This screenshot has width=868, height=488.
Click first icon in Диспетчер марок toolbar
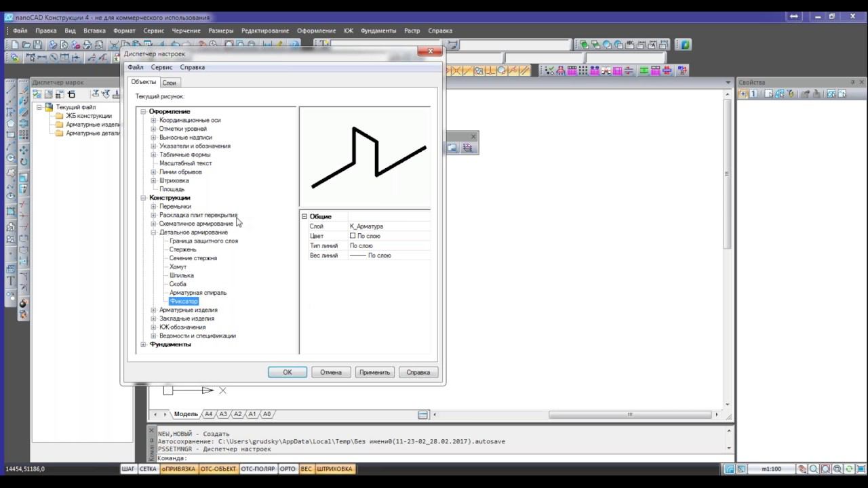click(38, 94)
